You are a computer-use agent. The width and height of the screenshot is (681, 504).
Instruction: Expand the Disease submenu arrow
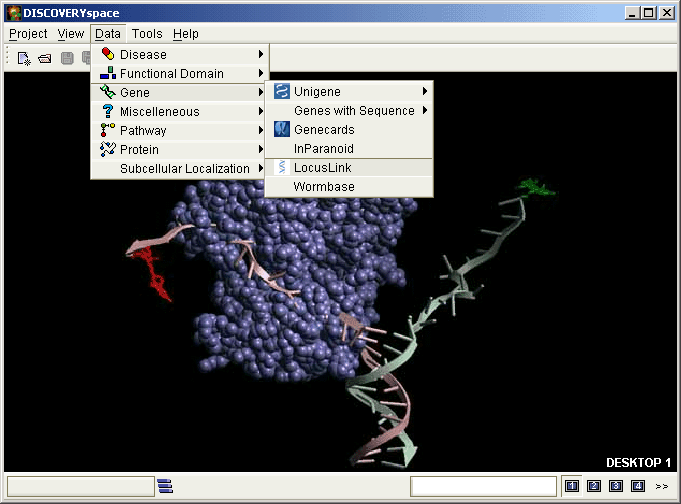261,54
